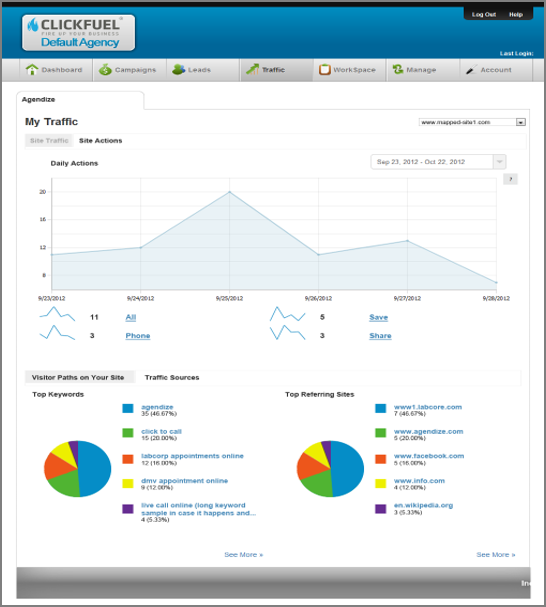Open labcorp appointments online keyword link
Viewport: 546px width, 607px height.
192,456
